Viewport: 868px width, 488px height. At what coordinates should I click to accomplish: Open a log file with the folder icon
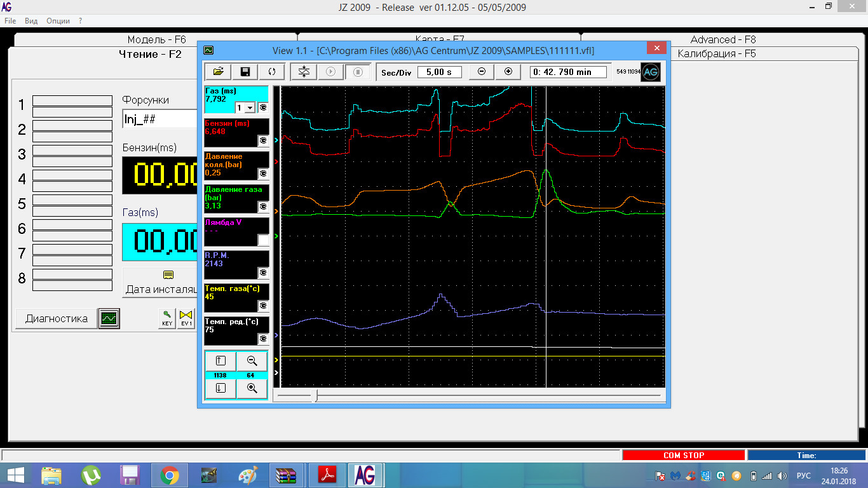tap(217, 72)
